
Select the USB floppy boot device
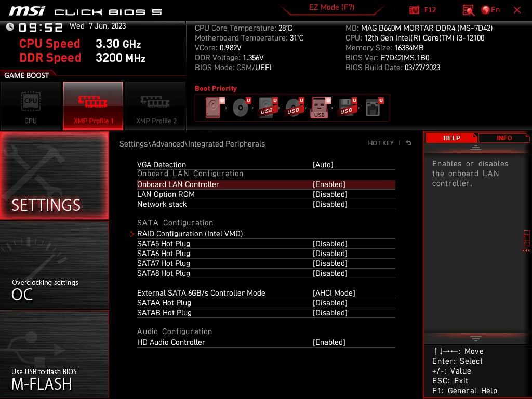point(347,108)
